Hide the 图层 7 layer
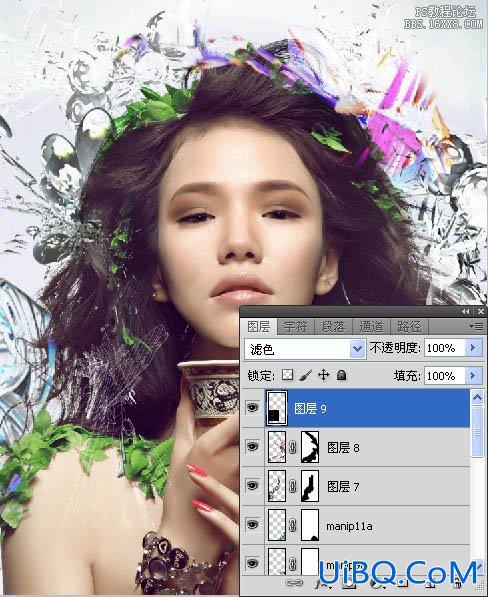Viewport: 488px width, 597px height. (x=252, y=486)
